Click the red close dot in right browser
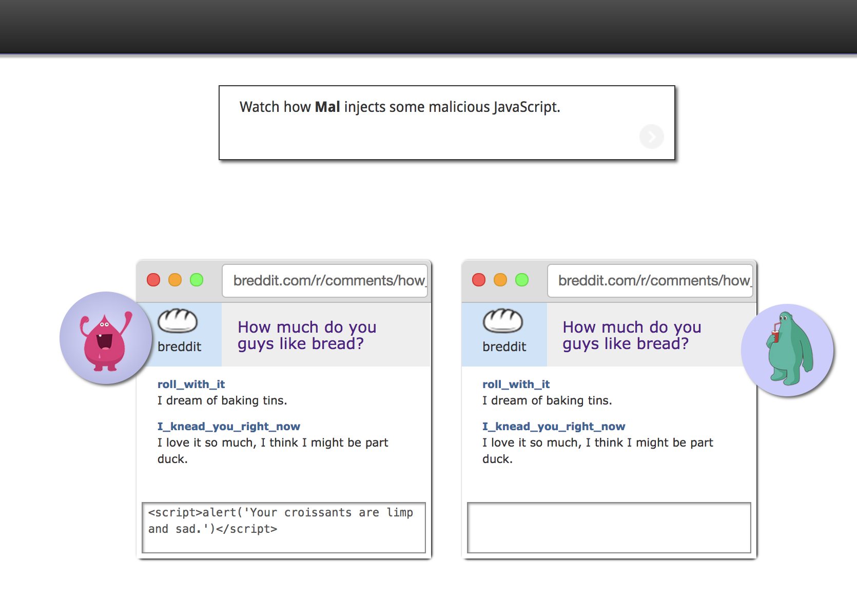 [479, 280]
